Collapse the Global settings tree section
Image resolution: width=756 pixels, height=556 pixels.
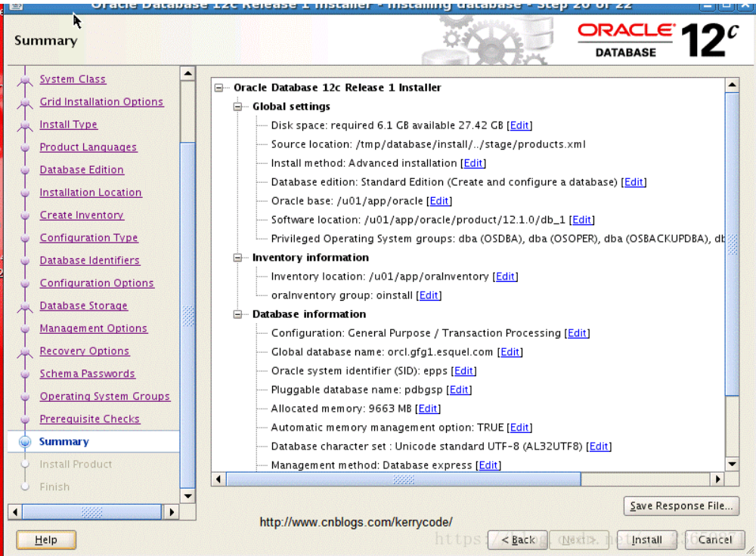click(237, 107)
